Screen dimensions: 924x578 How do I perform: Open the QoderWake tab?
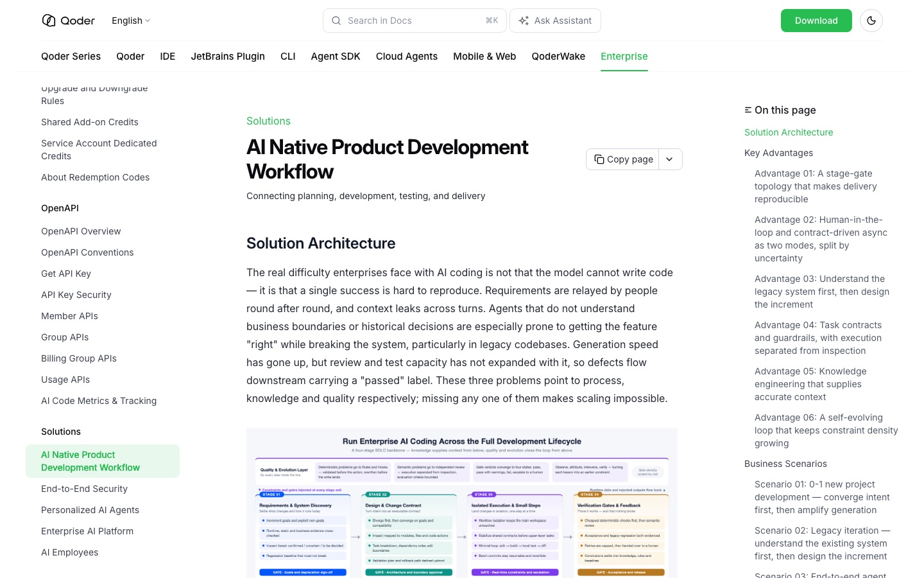[558, 57]
